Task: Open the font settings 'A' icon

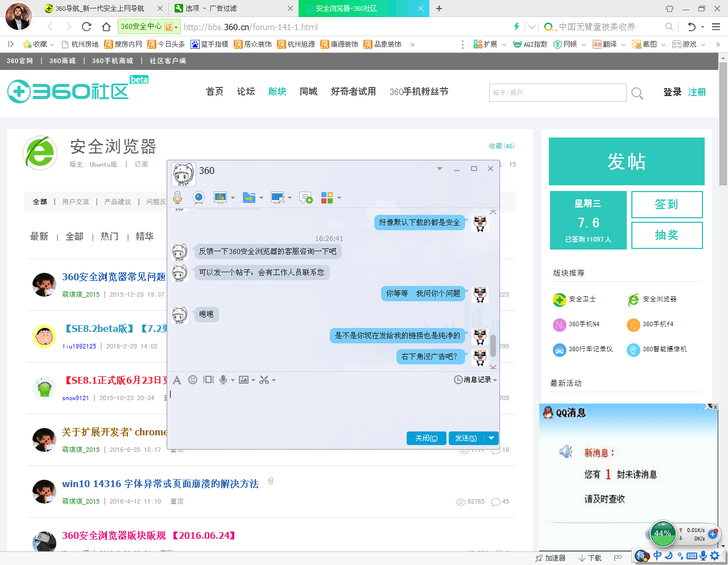Action: coord(177,380)
